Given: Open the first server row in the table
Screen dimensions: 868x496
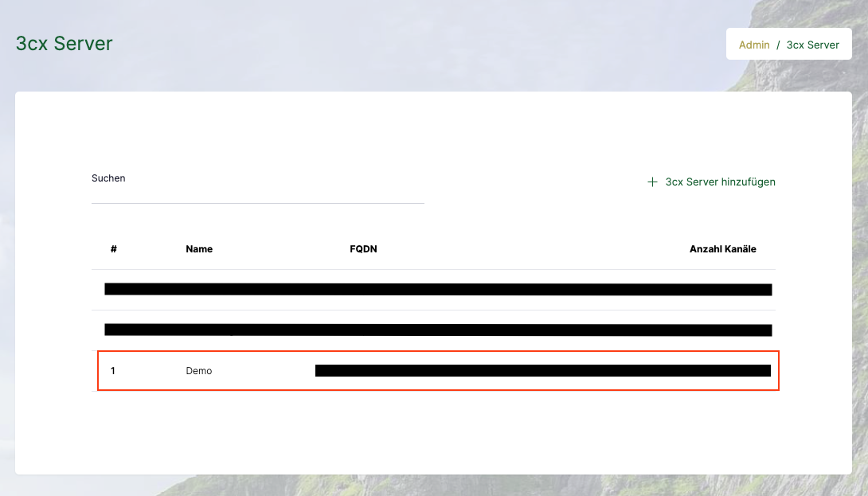Looking at the screenshot, I should point(438,289).
